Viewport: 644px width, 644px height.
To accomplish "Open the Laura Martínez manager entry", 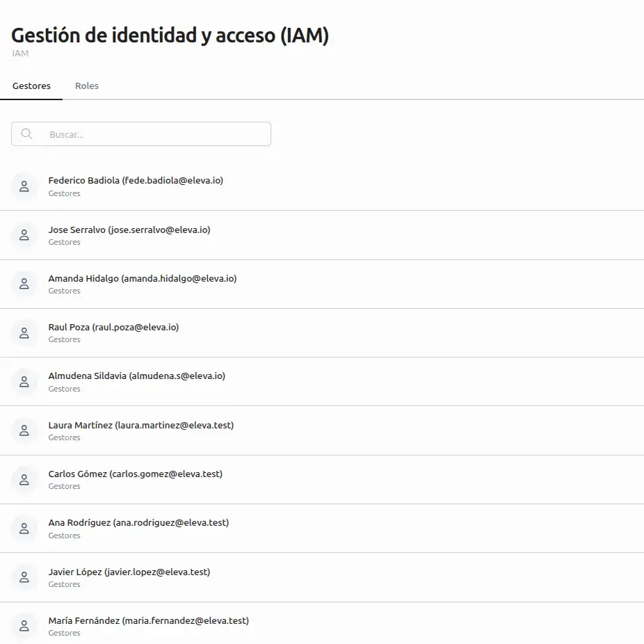I will coord(141,426).
